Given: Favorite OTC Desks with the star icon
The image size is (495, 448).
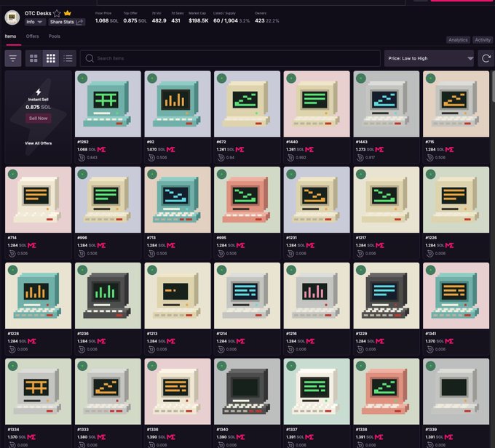Looking at the screenshot, I should (x=57, y=13).
